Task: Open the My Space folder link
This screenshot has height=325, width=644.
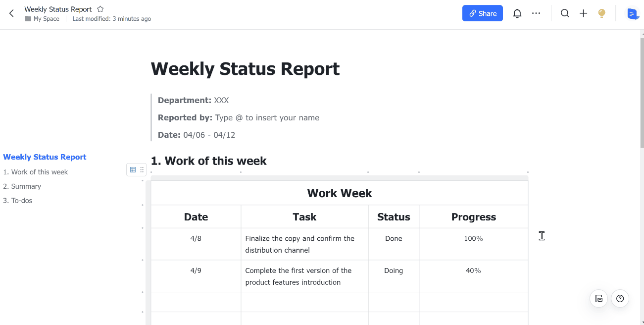Action: click(46, 19)
